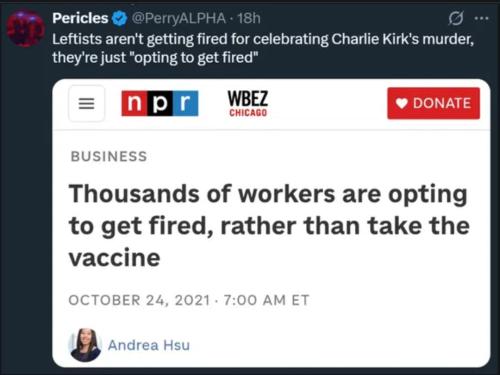The width and height of the screenshot is (500, 375).
Task: Open the hamburger menu on the NPR page
Action: 86,103
